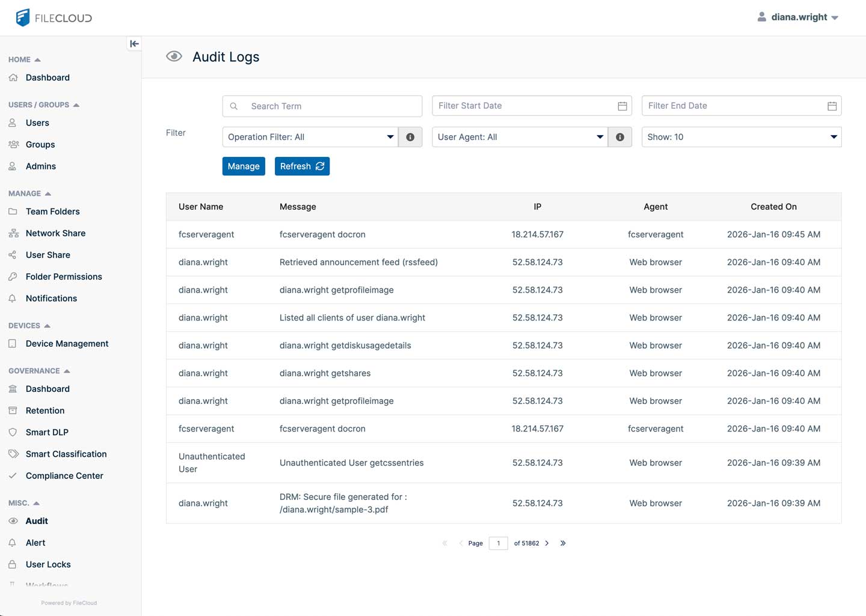Image resolution: width=866 pixels, height=616 pixels.
Task: Click the calendar icon in Filter Start Date
Action: tap(622, 105)
